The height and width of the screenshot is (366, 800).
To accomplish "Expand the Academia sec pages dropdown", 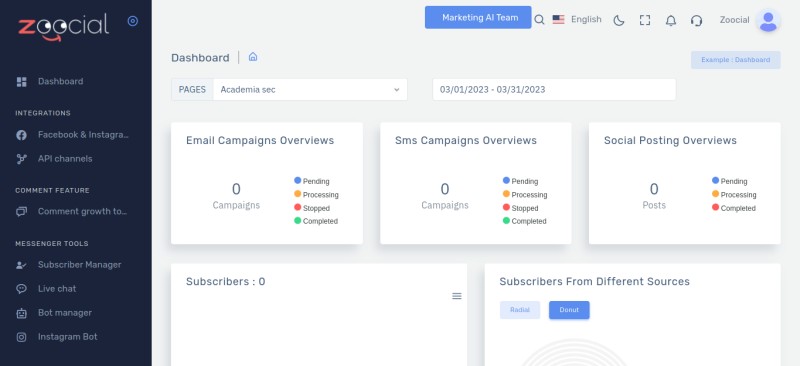I will (310, 89).
